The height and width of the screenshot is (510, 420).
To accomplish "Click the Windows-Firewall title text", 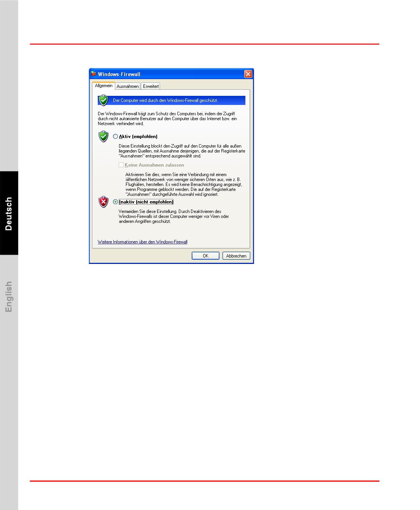I will point(119,74).
